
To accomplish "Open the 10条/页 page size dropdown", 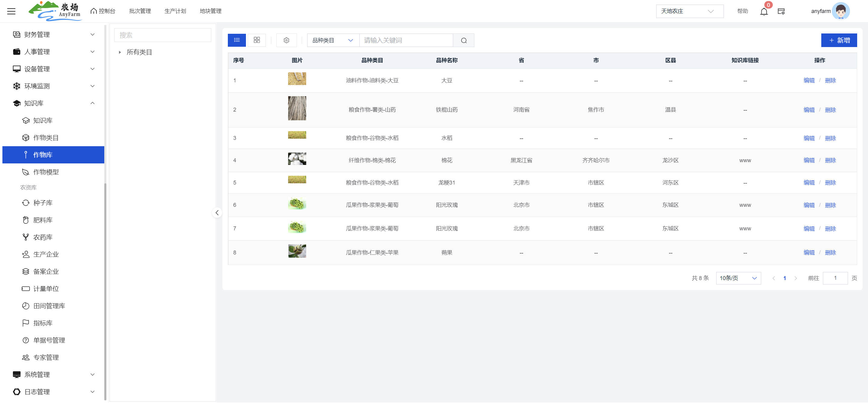I will [x=738, y=278].
